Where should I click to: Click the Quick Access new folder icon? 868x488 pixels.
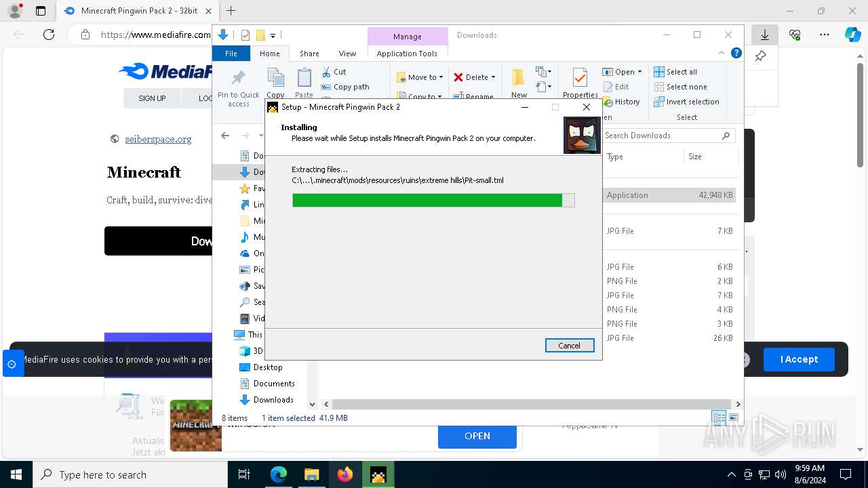(x=260, y=35)
